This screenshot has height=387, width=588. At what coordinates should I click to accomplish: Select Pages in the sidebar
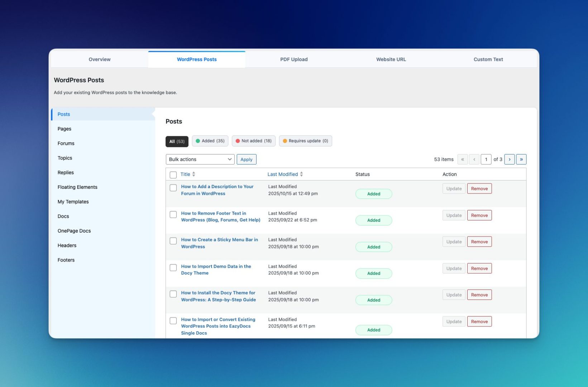point(64,129)
